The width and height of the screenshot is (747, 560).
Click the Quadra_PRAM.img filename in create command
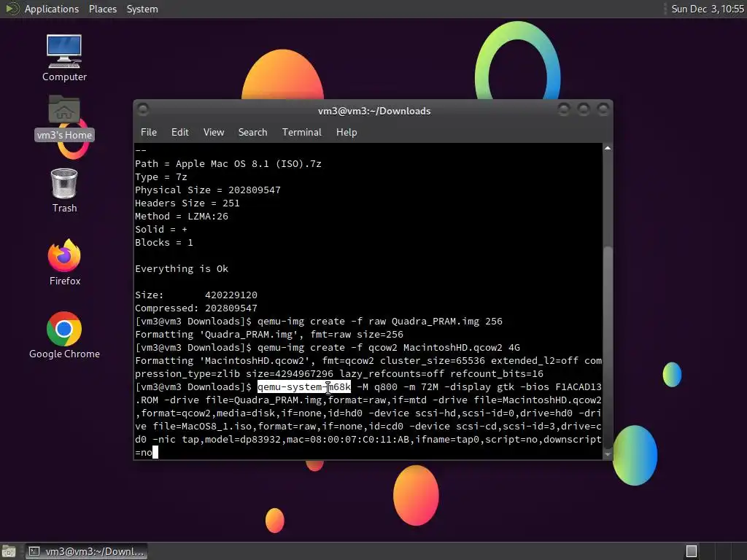tap(436, 322)
